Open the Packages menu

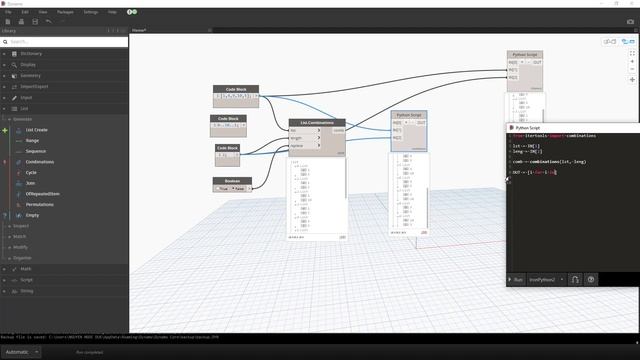65,12
